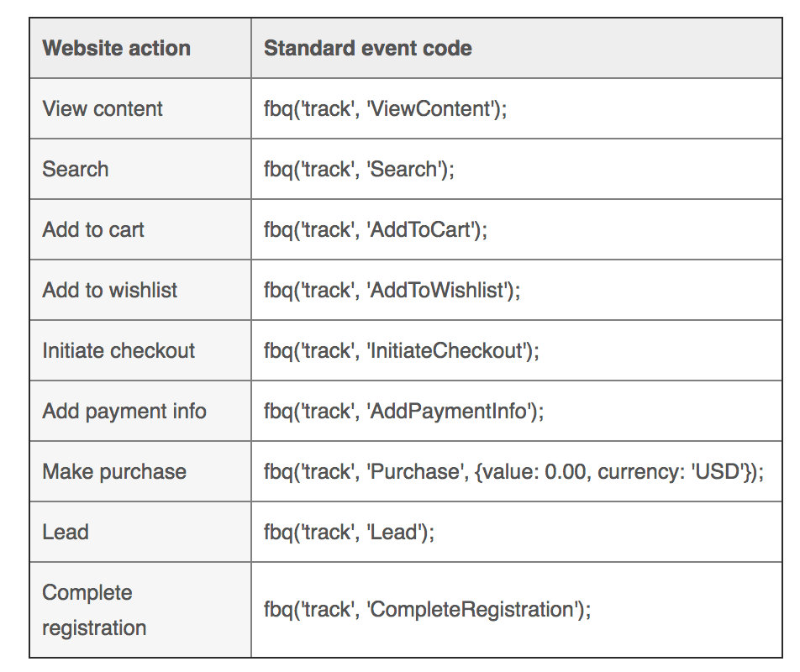The height and width of the screenshot is (672, 800).
Task: Click the 'Website action' column header
Action: (117, 48)
